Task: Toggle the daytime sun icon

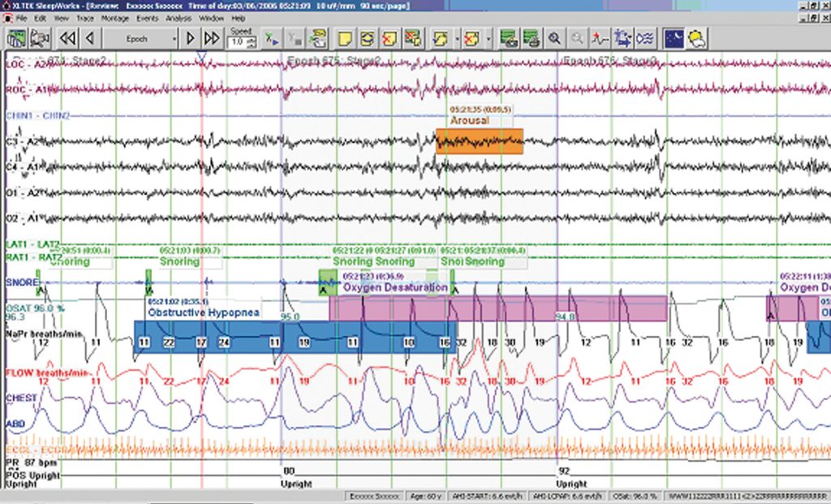Action: click(695, 37)
